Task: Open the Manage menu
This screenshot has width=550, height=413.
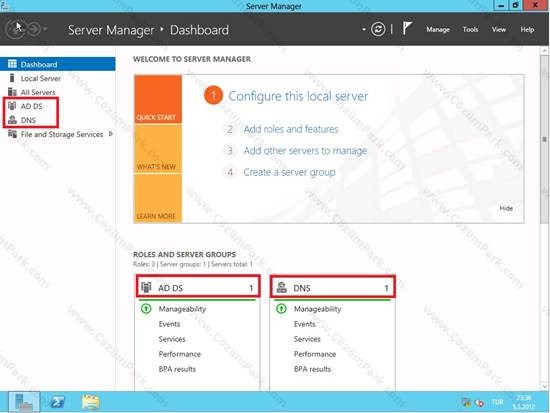Action: click(438, 29)
